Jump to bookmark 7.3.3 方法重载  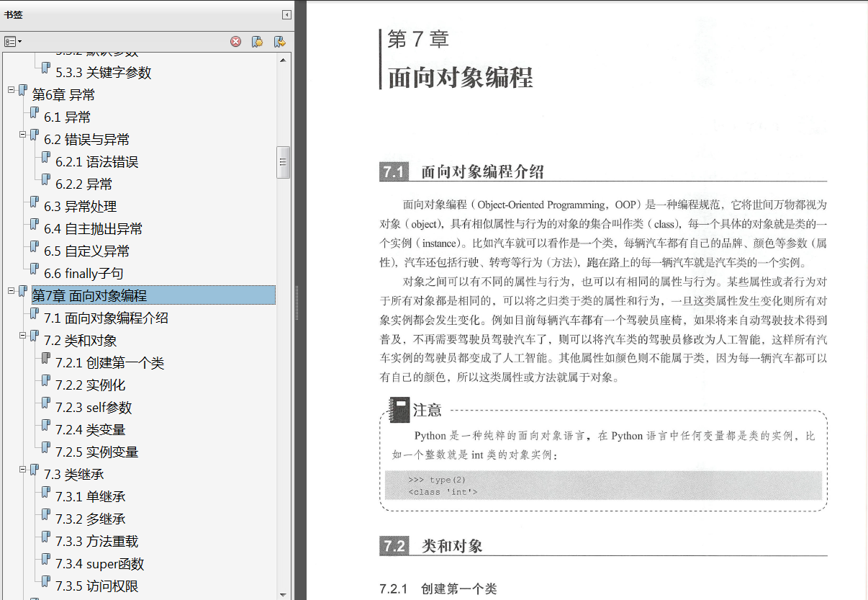click(96, 542)
